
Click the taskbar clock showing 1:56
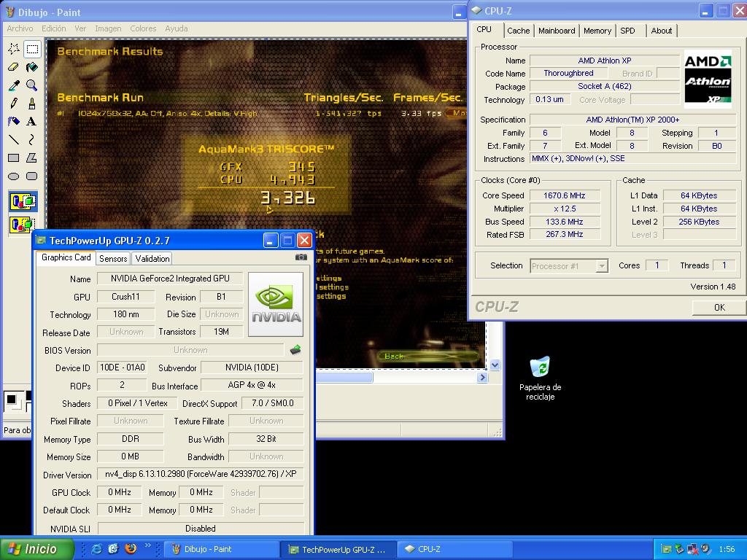point(727,549)
